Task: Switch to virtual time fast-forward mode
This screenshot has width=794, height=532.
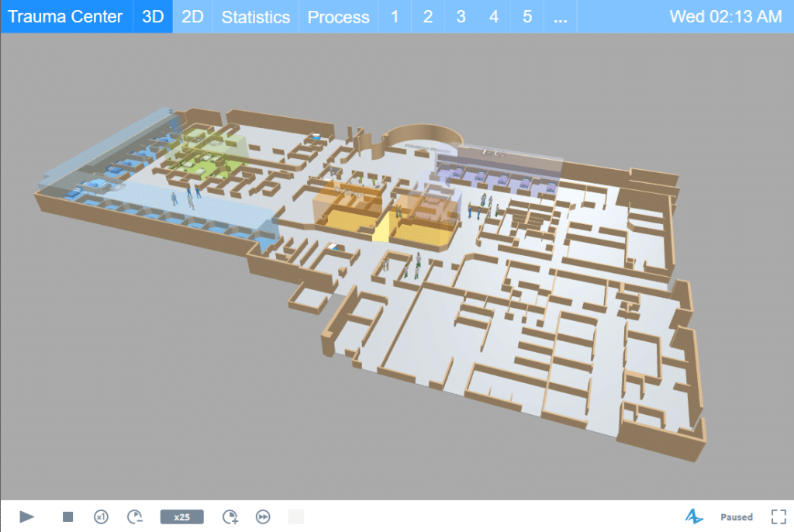Action: [263, 516]
